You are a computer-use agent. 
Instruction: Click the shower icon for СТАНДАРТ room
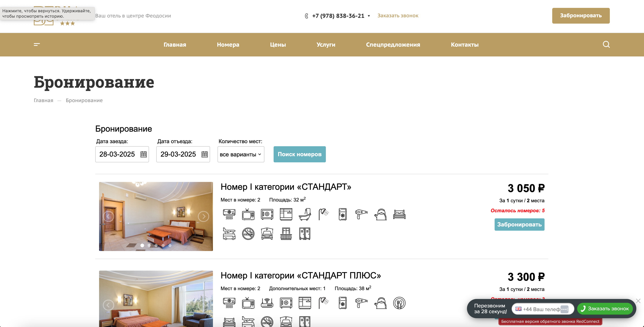click(x=324, y=214)
